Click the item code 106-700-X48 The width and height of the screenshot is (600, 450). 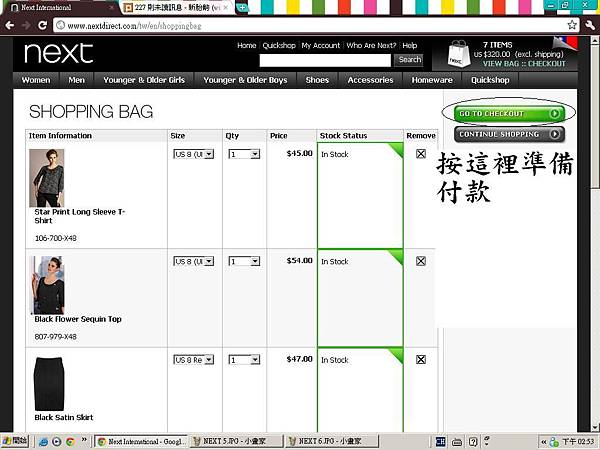point(55,238)
